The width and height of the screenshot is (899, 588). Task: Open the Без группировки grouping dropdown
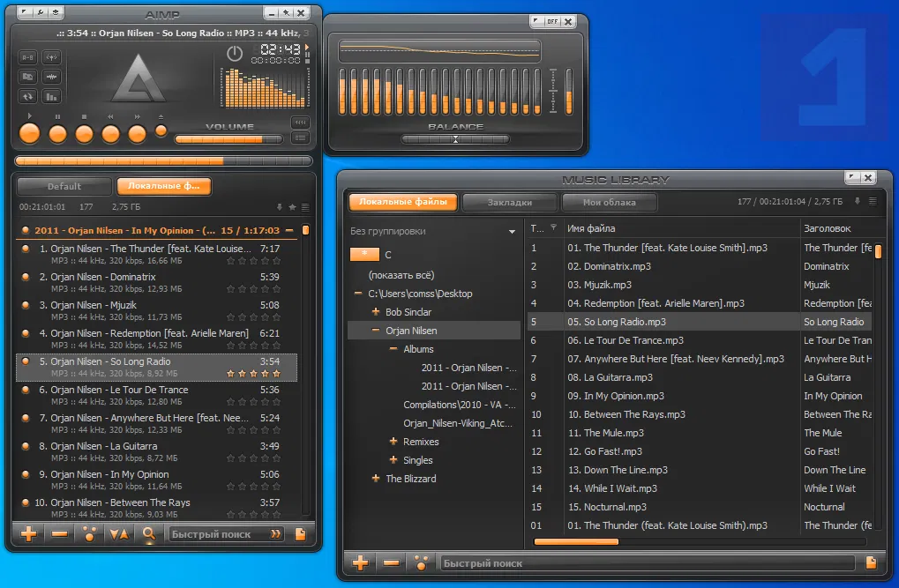pyautogui.click(x=512, y=232)
